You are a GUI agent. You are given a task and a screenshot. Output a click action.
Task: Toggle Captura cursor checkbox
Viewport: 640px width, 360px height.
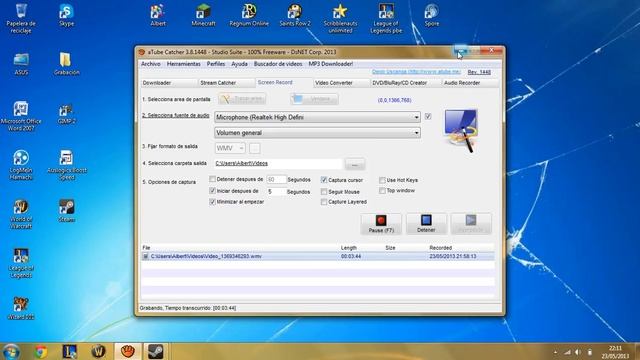pyautogui.click(x=324, y=180)
